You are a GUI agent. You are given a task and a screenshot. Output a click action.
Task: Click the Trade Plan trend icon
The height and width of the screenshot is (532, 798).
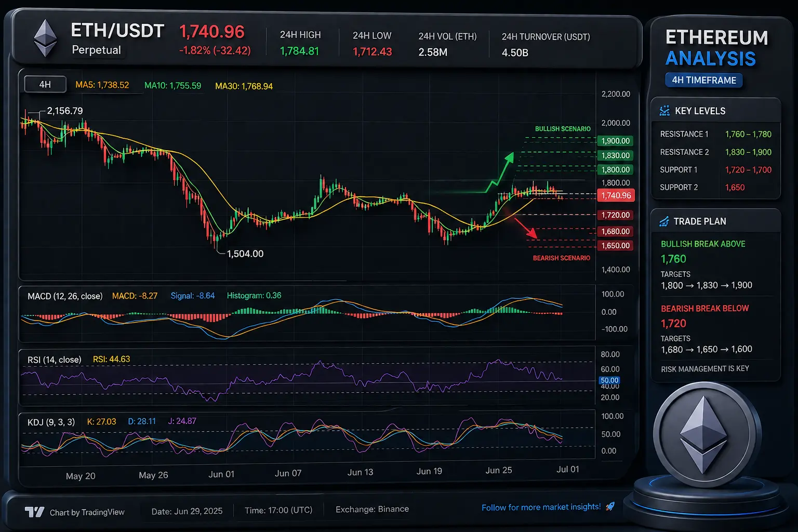pos(664,221)
